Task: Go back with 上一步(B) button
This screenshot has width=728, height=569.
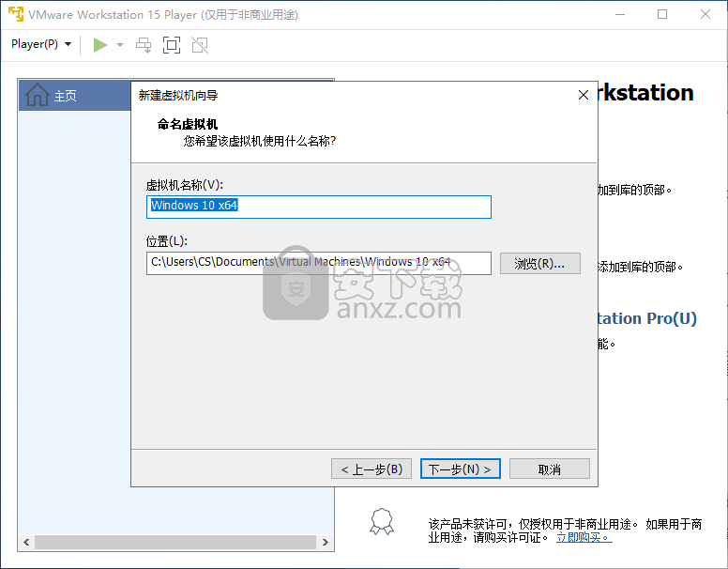Action: (372, 469)
